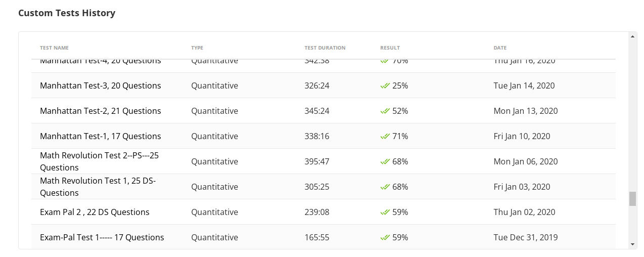This screenshot has width=644, height=257.
Task: Click checkmark icon in Math Revolution Test 1 row
Action: [385, 187]
